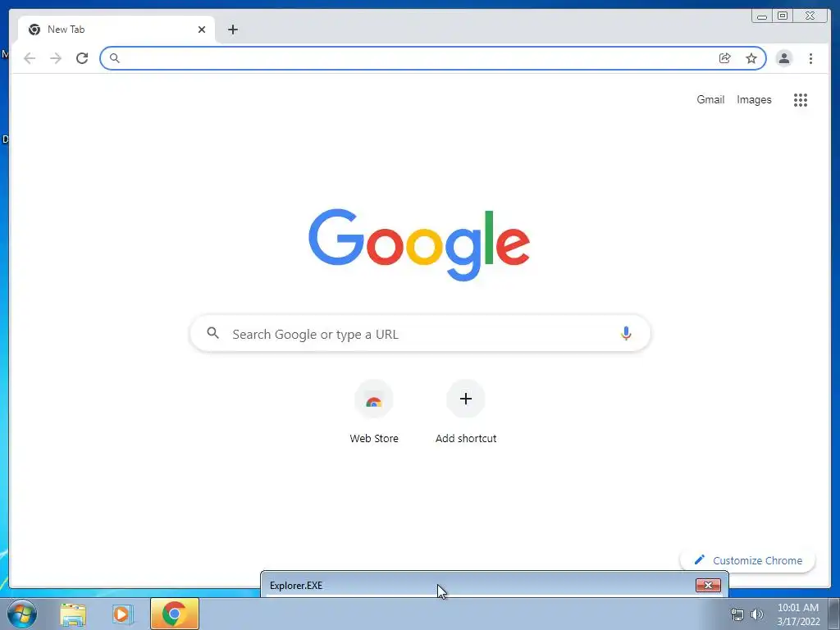Click the address bar search magnifier icon
Viewport: 840px width, 630px height.
click(x=115, y=58)
